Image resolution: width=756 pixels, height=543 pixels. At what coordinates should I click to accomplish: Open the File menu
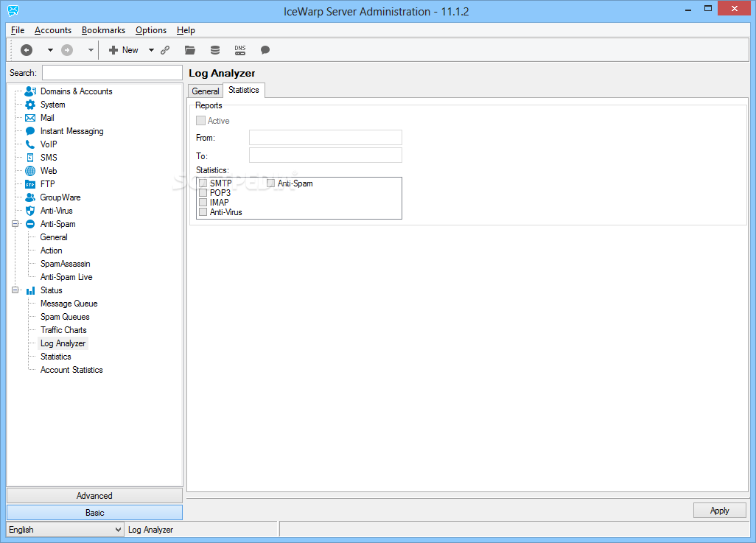point(18,30)
